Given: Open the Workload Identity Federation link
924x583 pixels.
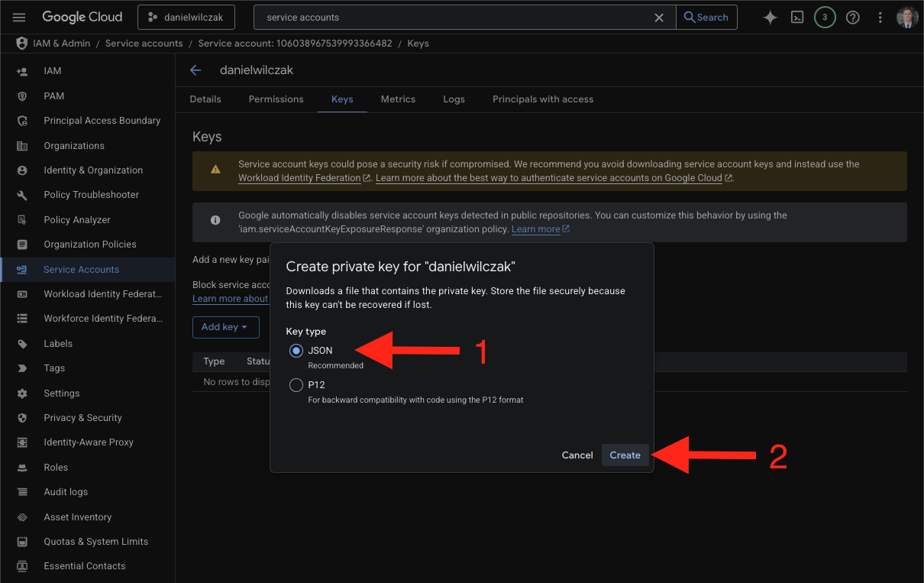Looking at the screenshot, I should click(299, 178).
